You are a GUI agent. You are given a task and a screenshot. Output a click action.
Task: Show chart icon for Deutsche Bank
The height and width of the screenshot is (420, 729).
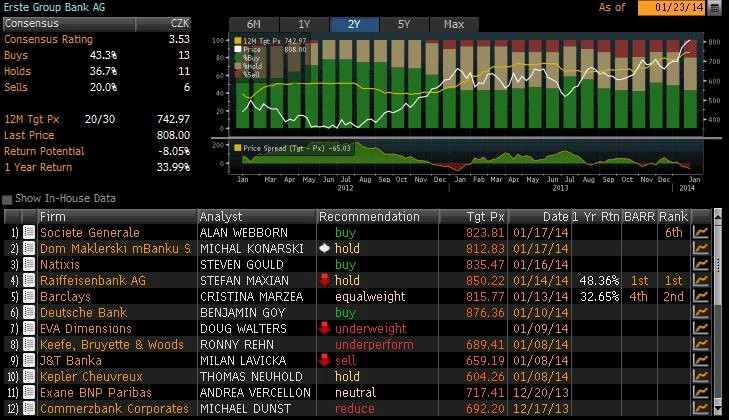[701, 313]
